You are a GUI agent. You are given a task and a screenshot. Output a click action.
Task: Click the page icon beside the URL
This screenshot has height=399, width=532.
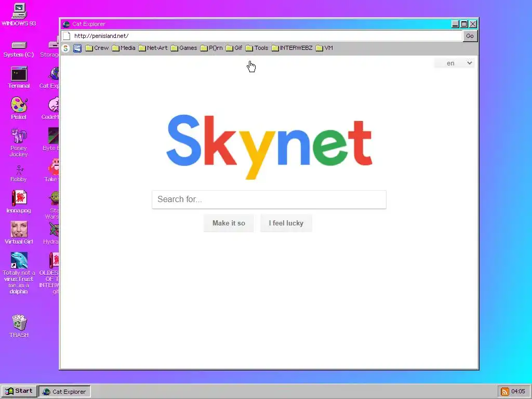point(66,36)
